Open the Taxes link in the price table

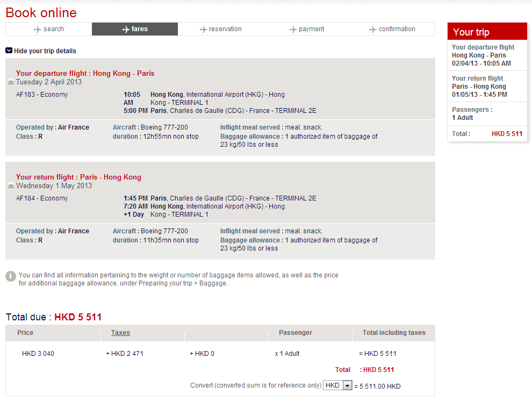[x=120, y=333]
